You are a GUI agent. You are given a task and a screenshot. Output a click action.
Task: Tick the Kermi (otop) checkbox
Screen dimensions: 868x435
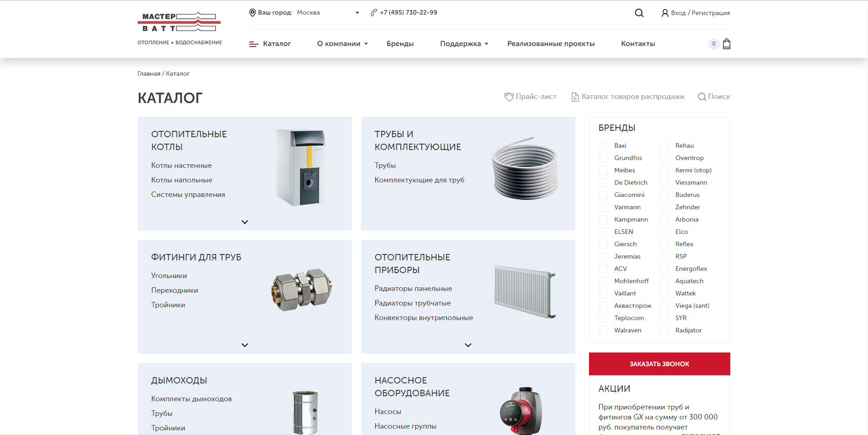(x=664, y=171)
